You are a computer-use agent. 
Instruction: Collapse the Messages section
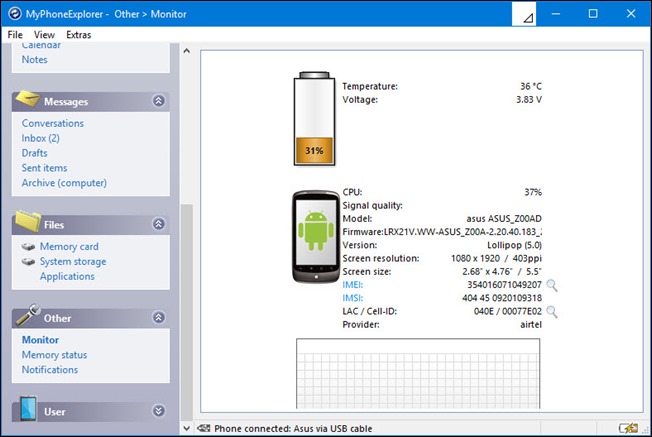(158, 101)
